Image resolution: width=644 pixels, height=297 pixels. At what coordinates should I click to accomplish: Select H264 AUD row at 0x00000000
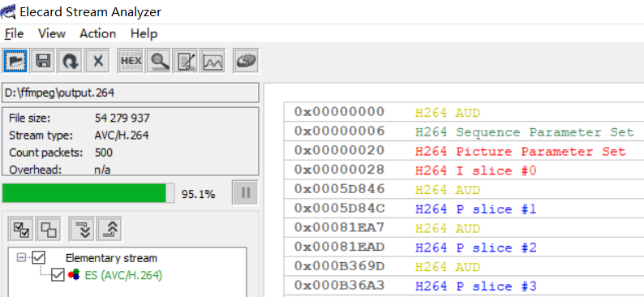[x=464, y=113]
